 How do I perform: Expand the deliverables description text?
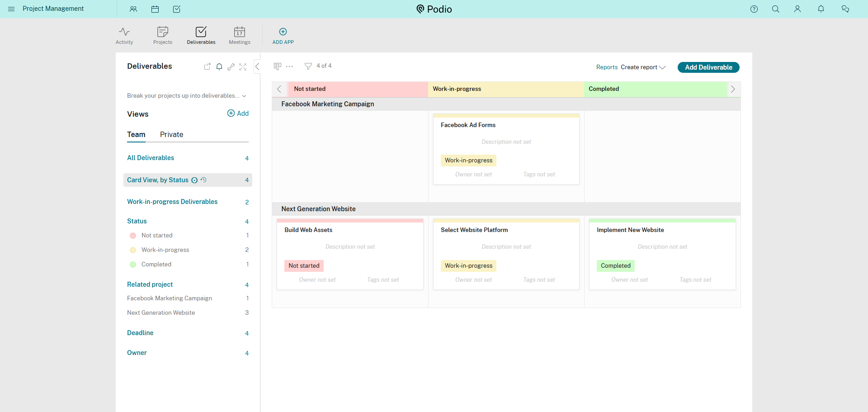(x=244, y=96)
